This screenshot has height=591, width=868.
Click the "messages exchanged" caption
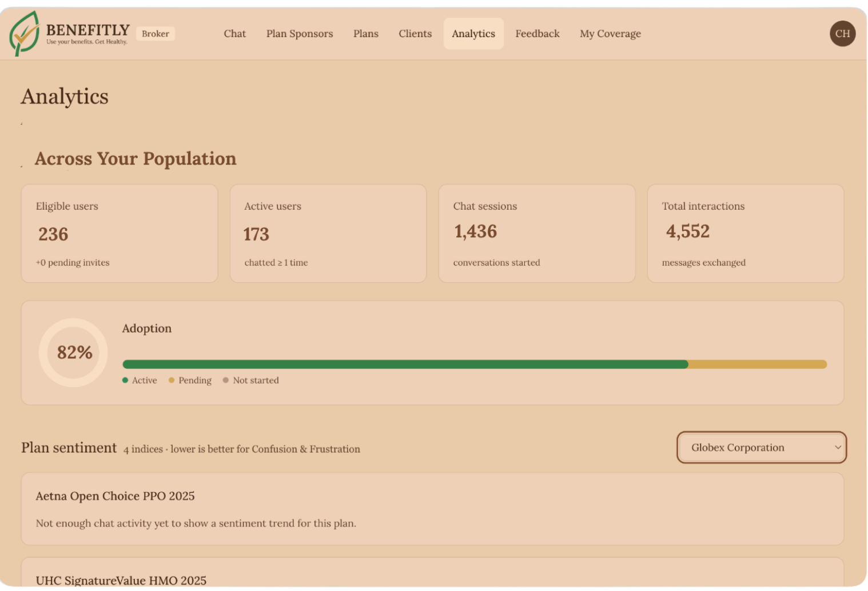[x=704, y=263]
